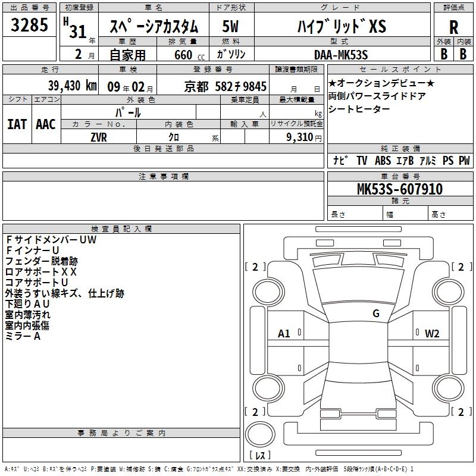The height and width of the screenshot is (476, 476).
Task: Click the A1 scratch mark on car diagram
Action: pos(284,334)
